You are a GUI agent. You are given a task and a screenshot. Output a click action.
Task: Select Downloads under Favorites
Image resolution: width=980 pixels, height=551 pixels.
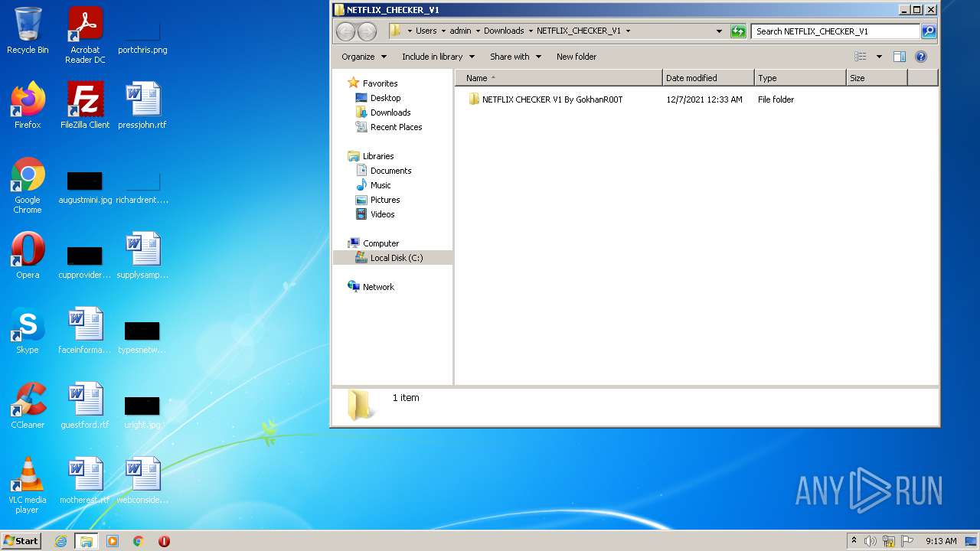[x=390, y=112]
